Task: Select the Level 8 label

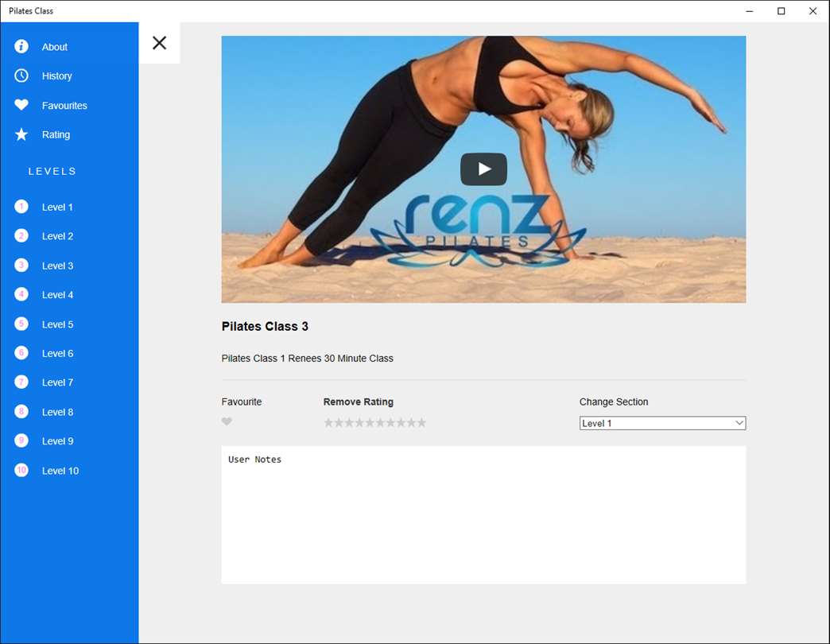Action: pos(58,412)
